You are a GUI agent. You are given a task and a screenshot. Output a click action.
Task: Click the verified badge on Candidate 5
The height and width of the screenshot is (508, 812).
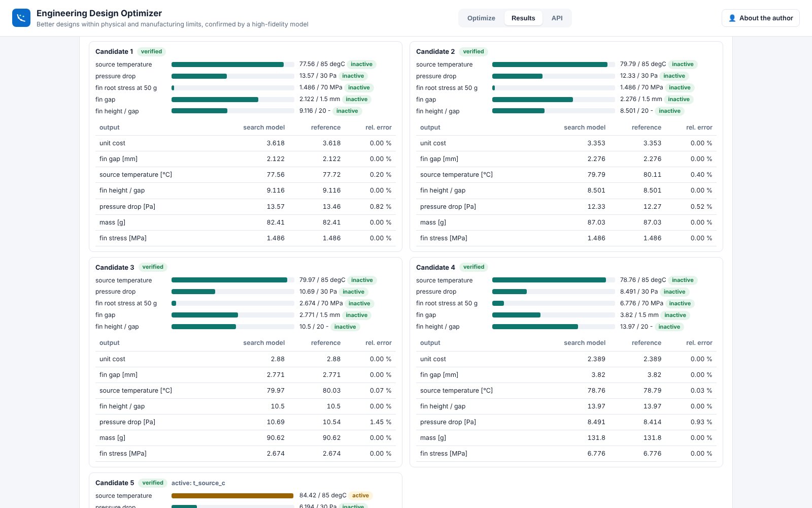coord(153,483)
